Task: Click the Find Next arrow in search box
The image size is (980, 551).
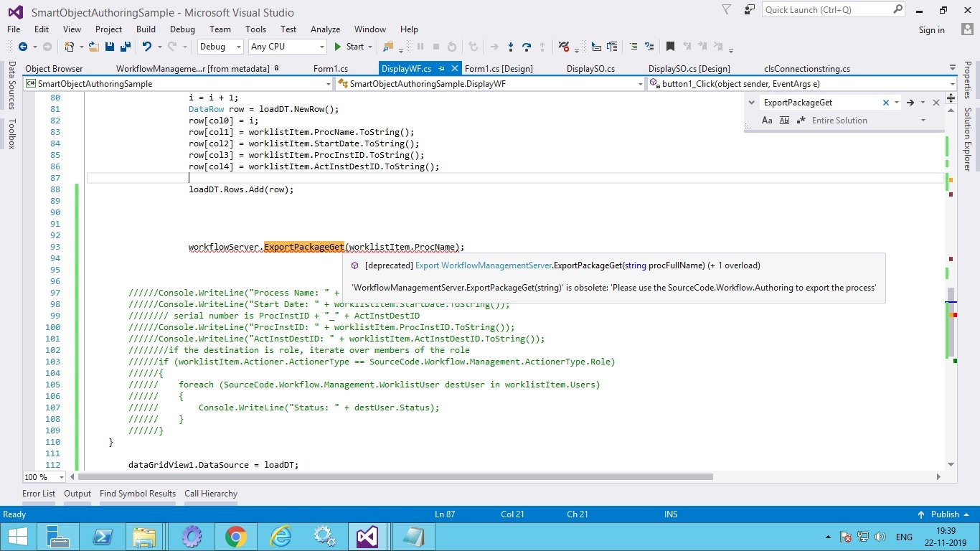Action: coord(910,103)
